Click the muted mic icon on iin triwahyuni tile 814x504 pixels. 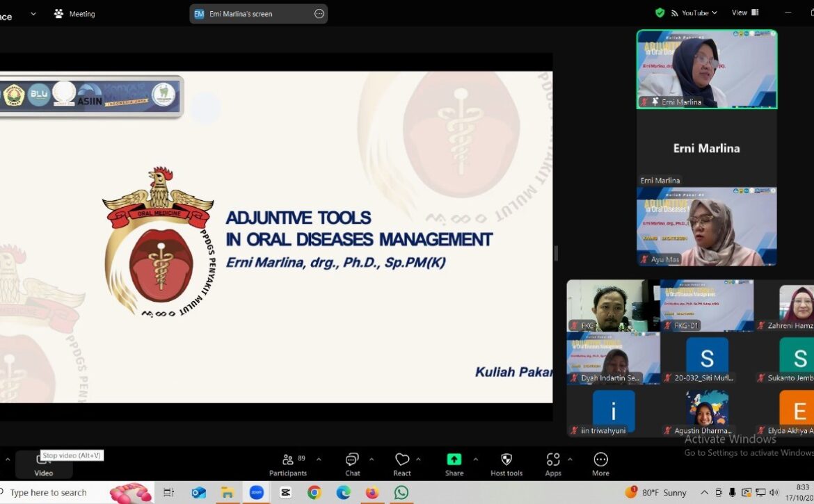point(575,430)
